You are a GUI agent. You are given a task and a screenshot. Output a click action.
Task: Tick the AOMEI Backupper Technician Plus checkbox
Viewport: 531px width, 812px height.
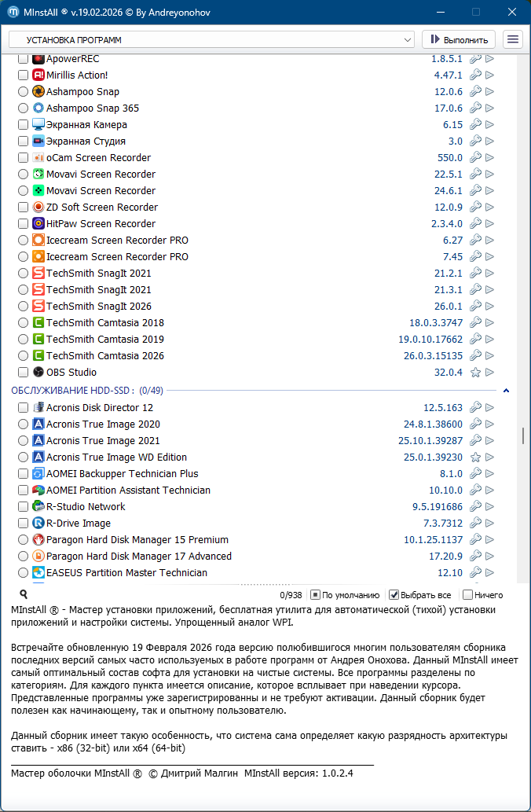[x=23, y=474]
